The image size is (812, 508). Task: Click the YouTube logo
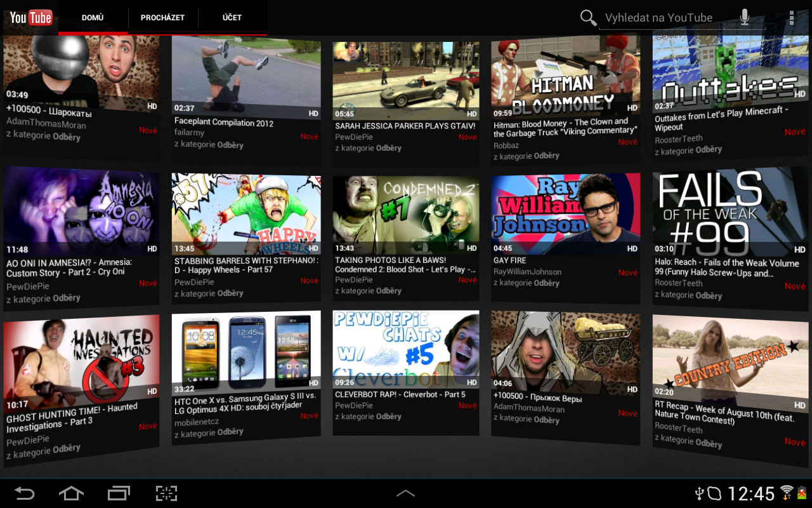point(30,17)
